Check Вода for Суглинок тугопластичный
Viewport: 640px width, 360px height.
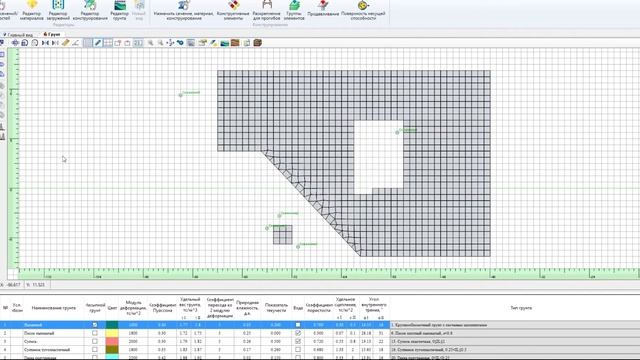pyautogui.click(x=298, y=349)
